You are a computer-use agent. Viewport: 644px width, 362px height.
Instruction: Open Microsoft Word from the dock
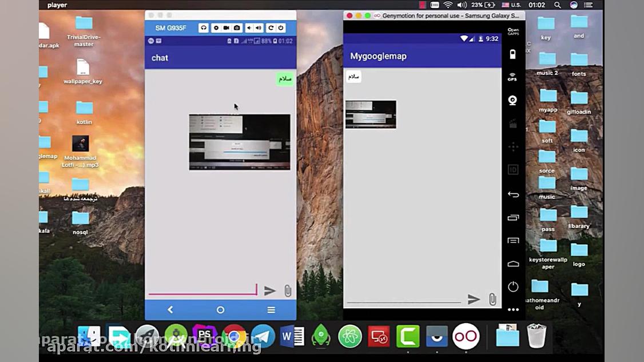point(292,336)
